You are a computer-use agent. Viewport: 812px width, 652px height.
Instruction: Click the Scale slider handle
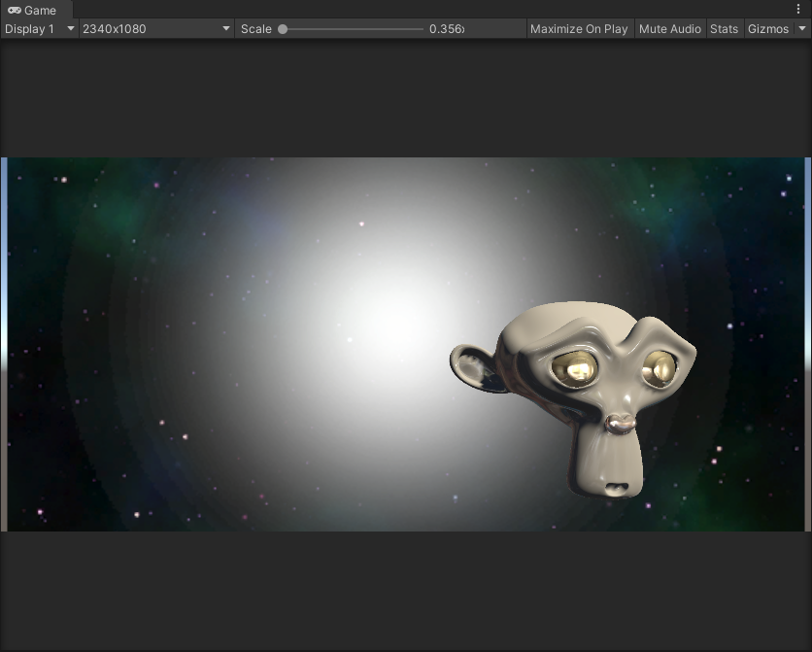click(283, 29)
